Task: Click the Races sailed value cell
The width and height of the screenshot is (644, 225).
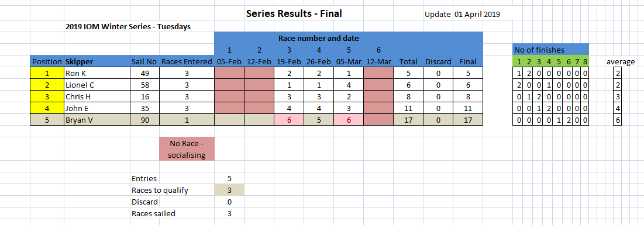Action: pos(229,213)
